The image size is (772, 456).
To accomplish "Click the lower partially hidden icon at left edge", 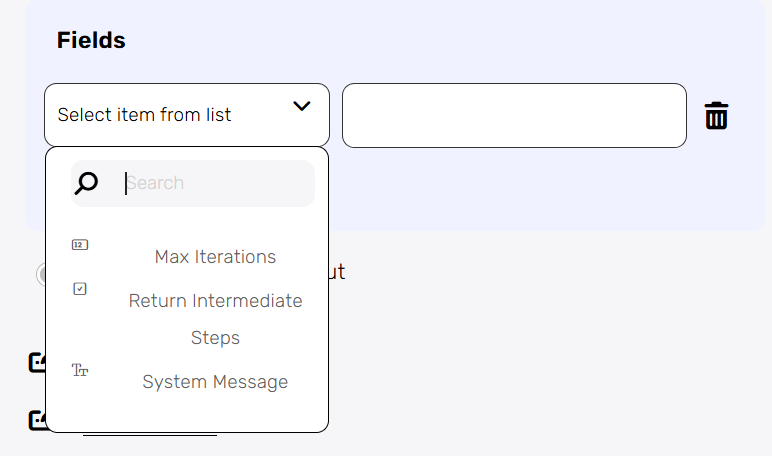I will 38,420.
